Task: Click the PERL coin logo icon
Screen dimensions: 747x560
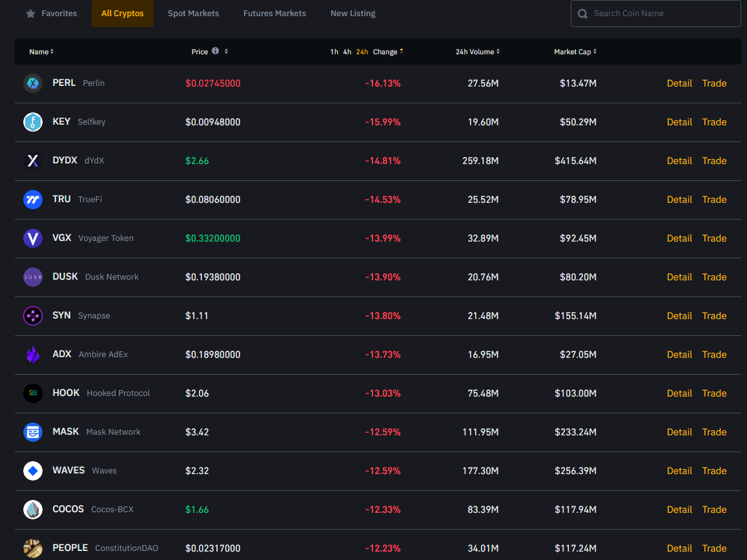Action: pyautogui.click(x=33, y=83)
